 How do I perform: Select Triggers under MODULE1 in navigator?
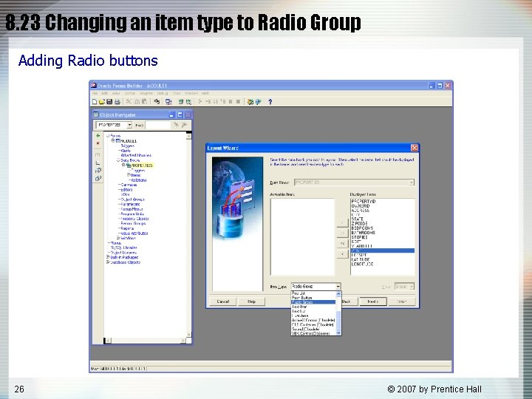pyautogui.click(x=128, y=146)
